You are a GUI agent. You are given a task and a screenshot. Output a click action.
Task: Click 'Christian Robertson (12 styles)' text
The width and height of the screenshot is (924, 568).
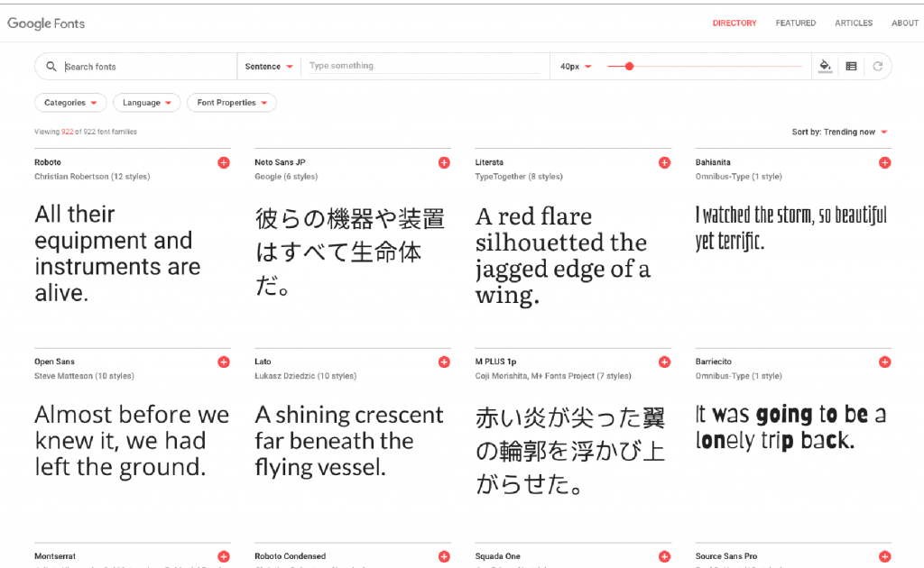pos(92,177)
